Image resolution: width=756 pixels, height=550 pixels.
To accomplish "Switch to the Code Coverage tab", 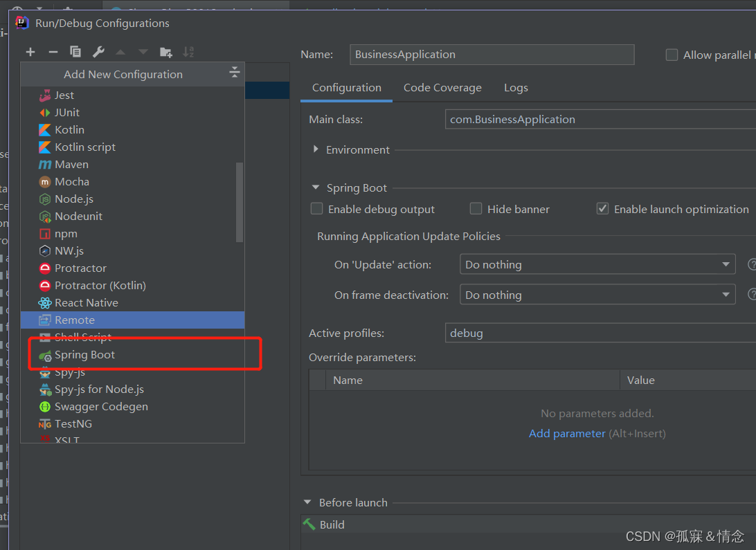I will click(x=442, y=88).
